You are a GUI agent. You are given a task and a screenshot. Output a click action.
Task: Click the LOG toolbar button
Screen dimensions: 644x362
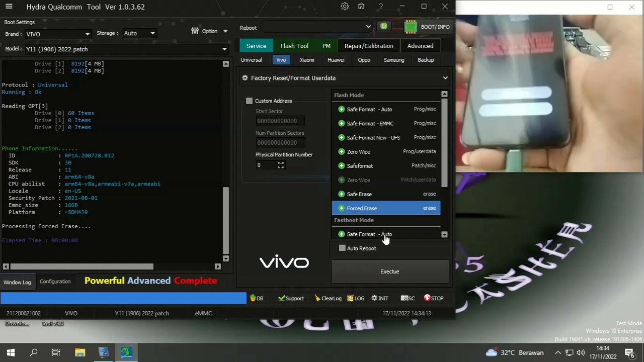click(356, 298)
